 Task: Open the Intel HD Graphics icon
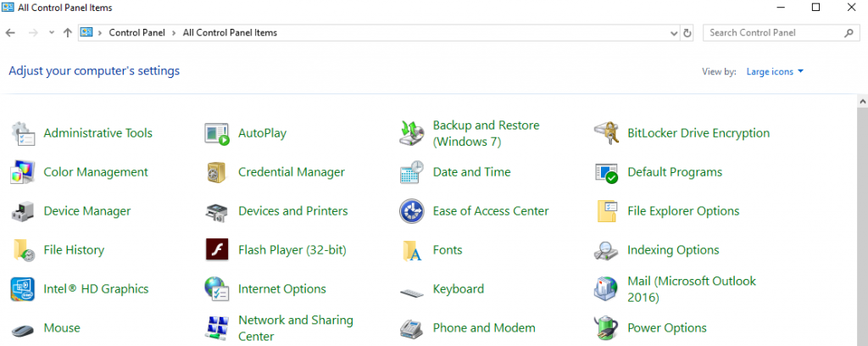pos(23,289)
